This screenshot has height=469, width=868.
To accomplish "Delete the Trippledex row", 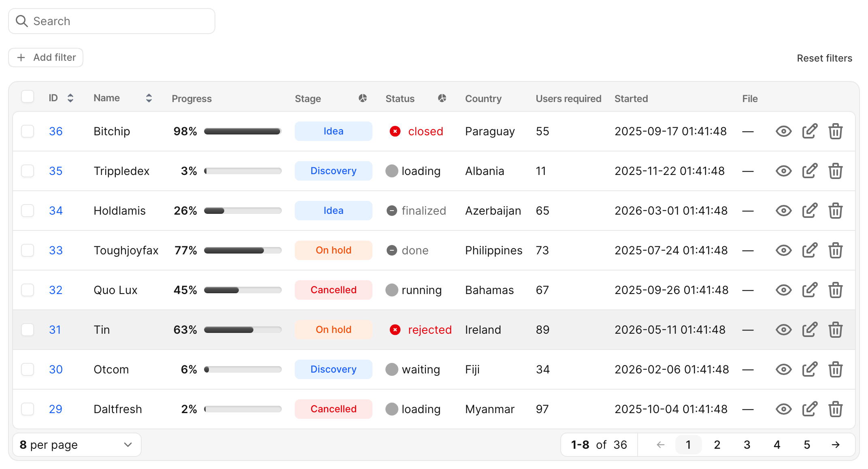I will pos(835,171).
